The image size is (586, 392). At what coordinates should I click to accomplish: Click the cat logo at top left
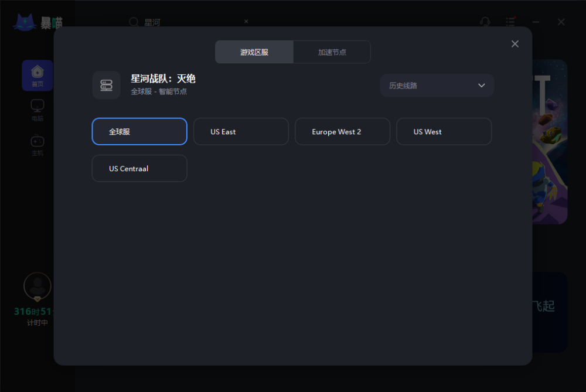(x=25, y=22)
